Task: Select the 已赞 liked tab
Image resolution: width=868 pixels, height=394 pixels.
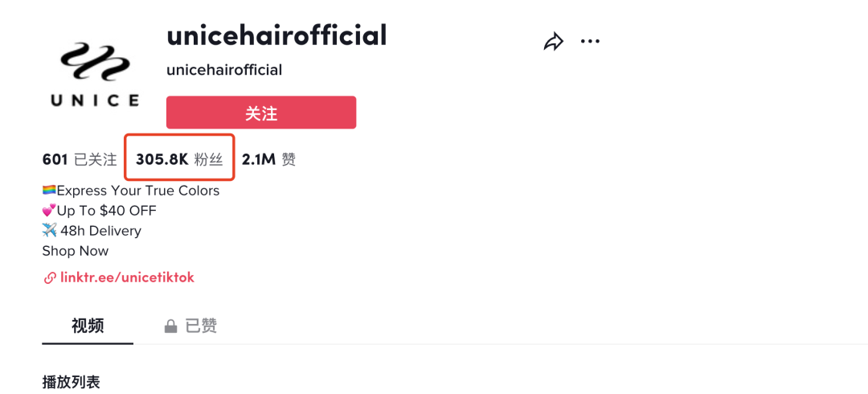Action: coord(201,326)
